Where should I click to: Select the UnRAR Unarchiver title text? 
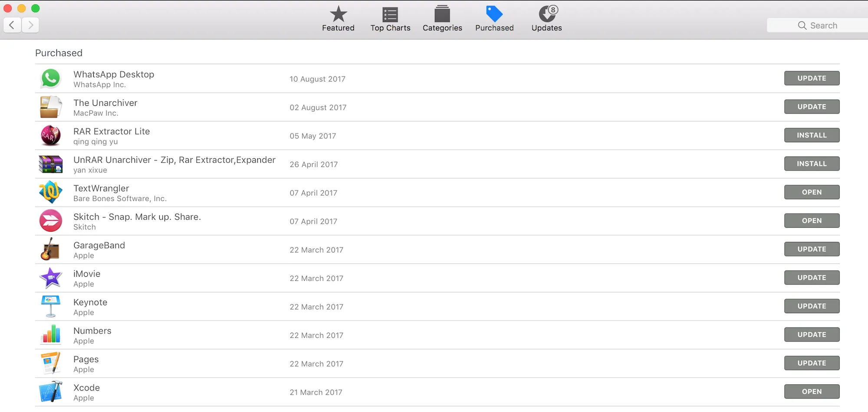[174, 160]
